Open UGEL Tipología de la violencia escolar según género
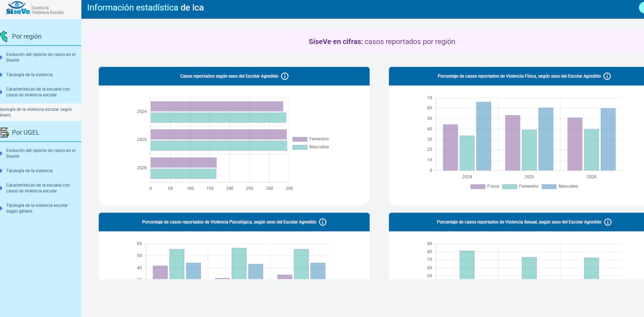Viewport: 644px width, 317px height. pos(37,208)
